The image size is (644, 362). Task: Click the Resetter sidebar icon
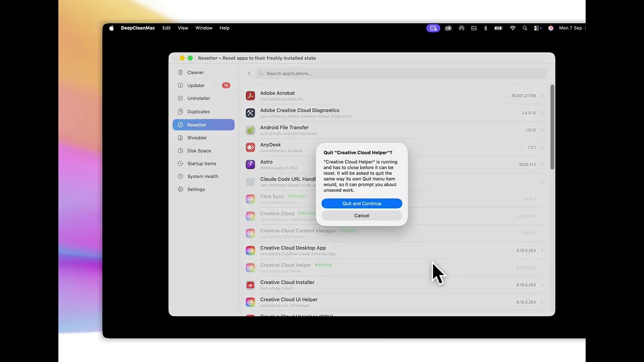pyautogui.click(x=181, y=125)
